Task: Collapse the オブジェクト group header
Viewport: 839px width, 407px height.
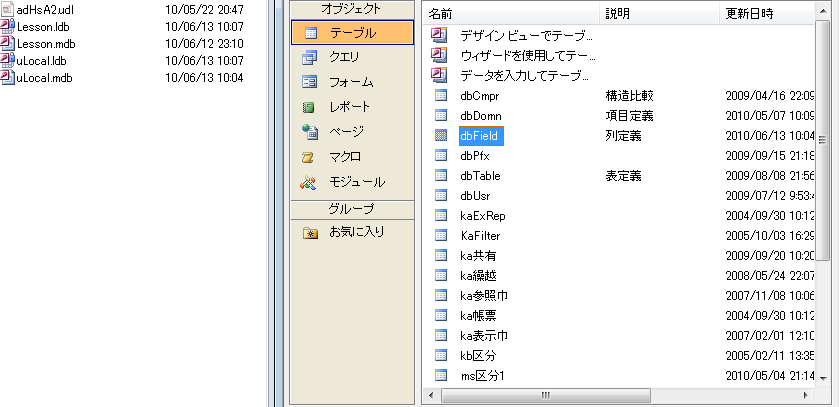Action: click(351, 9)
